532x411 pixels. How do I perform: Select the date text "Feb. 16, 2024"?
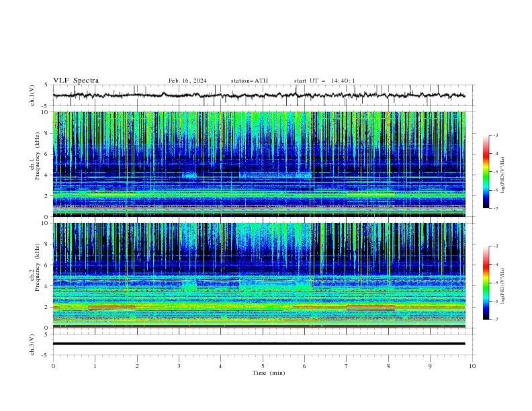coord(187,81)
